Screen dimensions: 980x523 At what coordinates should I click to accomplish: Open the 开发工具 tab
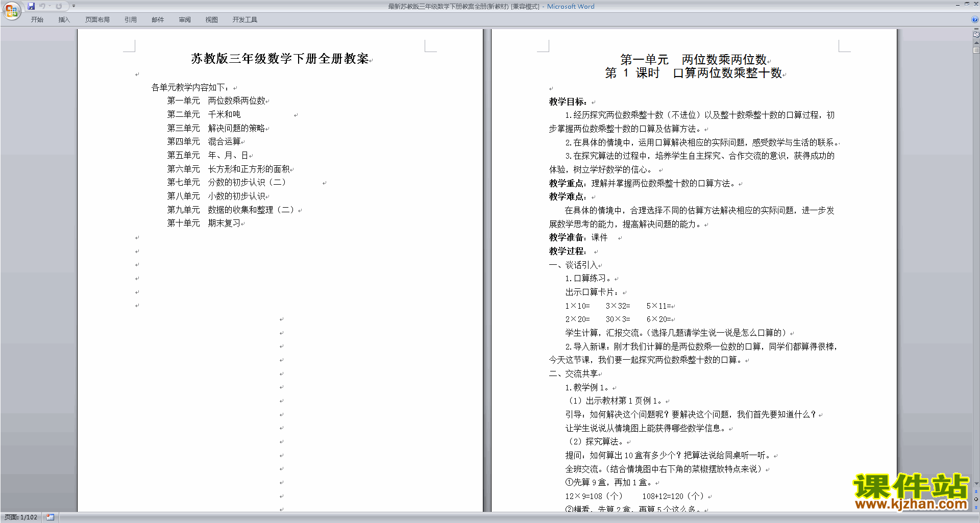click(x=245, y=20)
